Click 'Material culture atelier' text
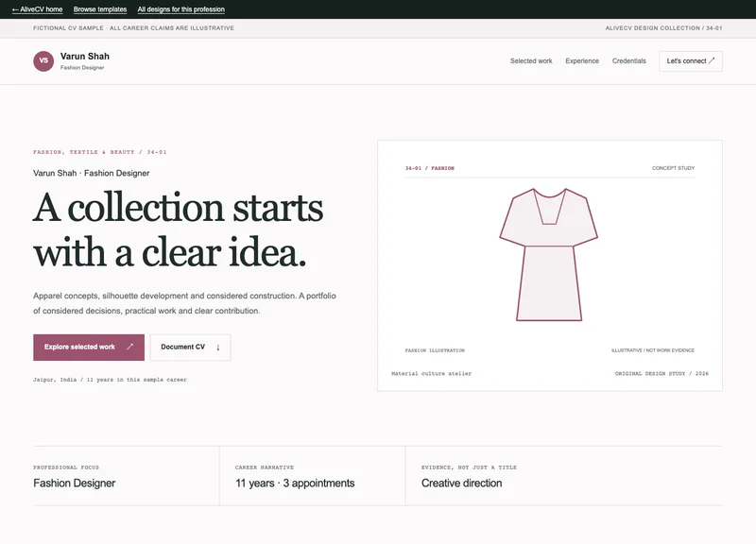756x544 pixels. tap(431, 373)
